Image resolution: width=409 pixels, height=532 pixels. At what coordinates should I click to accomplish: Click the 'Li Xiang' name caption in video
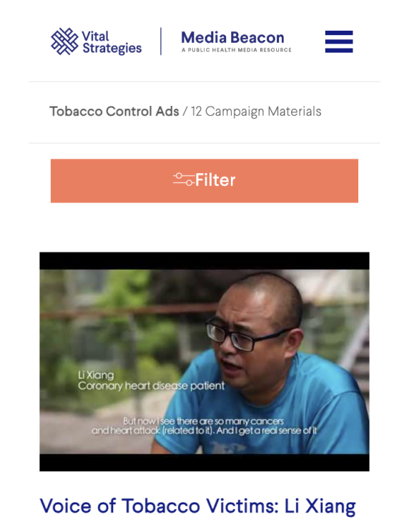click(x=96, y=375)
